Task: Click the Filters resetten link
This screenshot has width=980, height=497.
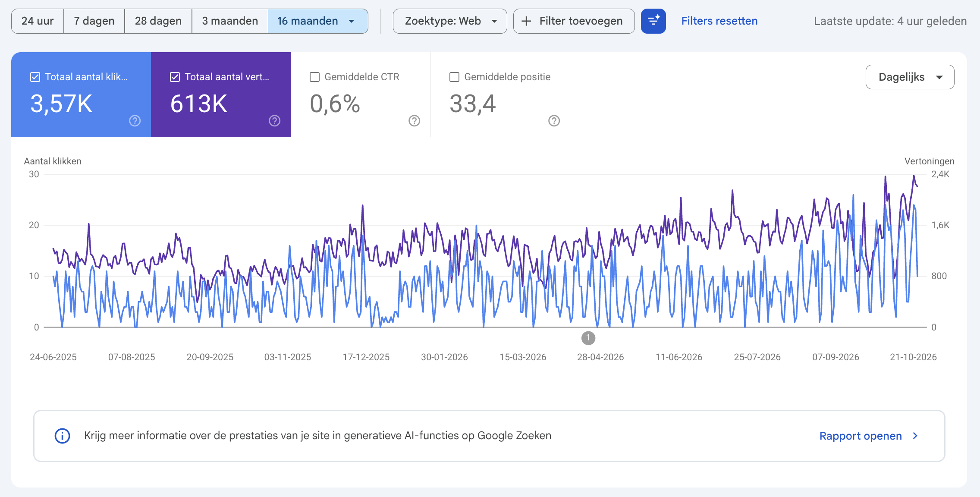Action: click(719, 21)
